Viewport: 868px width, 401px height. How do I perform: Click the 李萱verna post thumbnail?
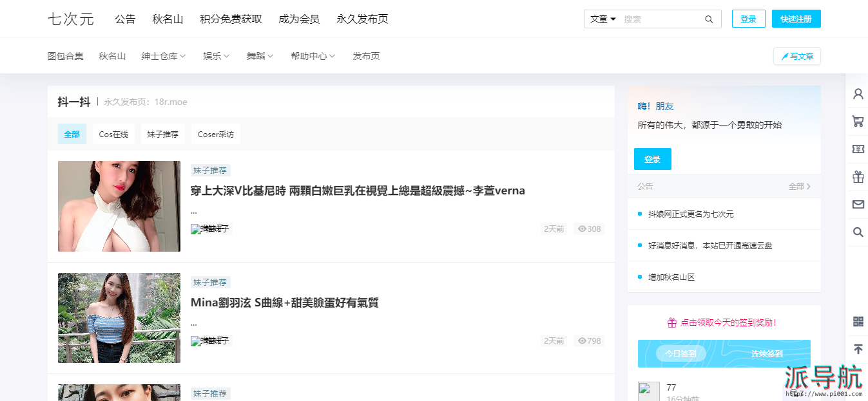coord(119,206)
